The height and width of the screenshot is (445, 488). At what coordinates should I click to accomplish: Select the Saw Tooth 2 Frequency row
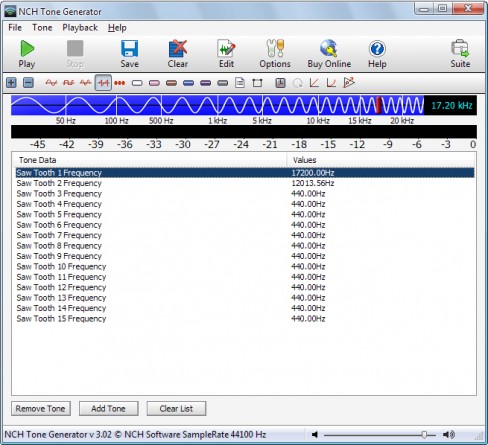click(245, 183)
